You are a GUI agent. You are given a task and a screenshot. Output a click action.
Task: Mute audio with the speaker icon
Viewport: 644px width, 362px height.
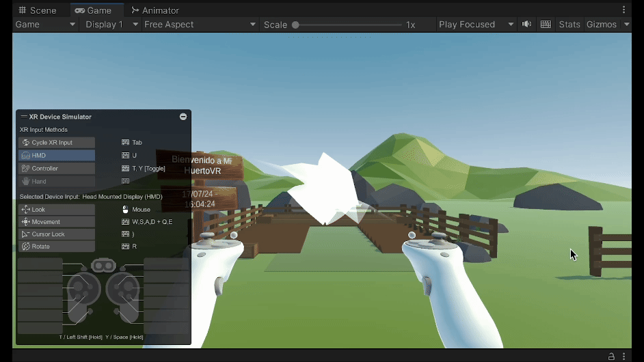tap(526, 25)
